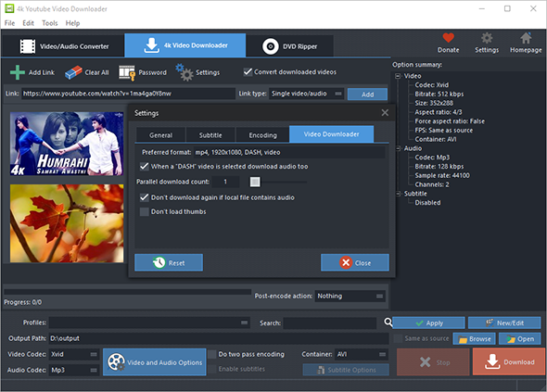Open the Homepage house icon

click(x=526, y=38)
